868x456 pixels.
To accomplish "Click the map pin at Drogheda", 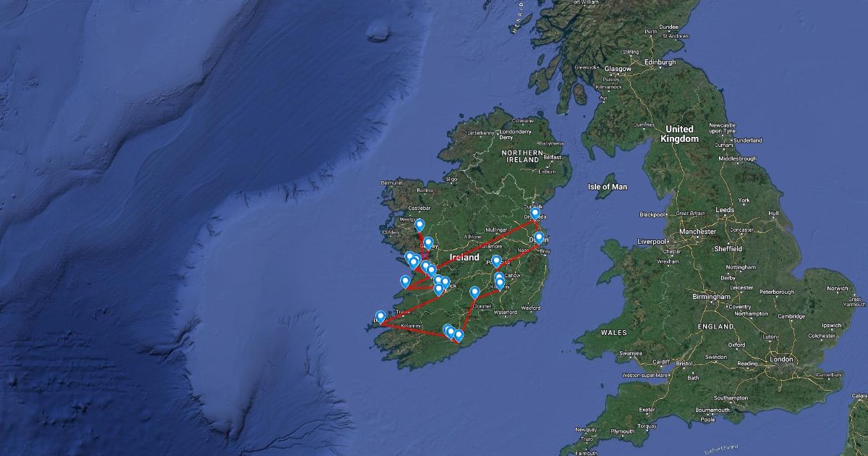I will click(x=535, y=214).
